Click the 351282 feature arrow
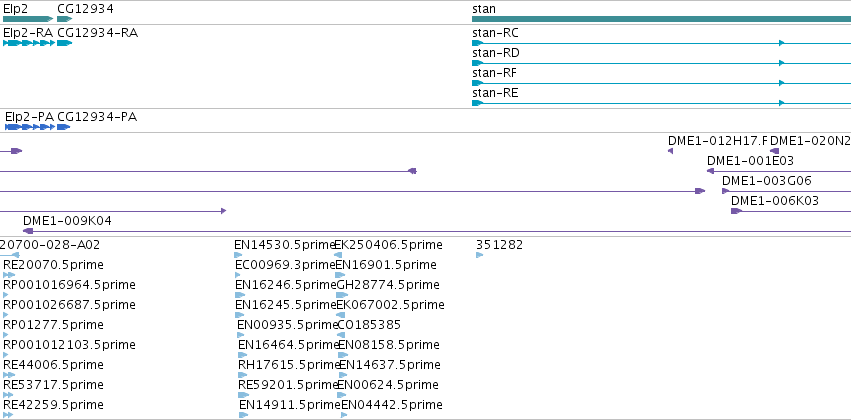851x420 pixels. (479, 255)
